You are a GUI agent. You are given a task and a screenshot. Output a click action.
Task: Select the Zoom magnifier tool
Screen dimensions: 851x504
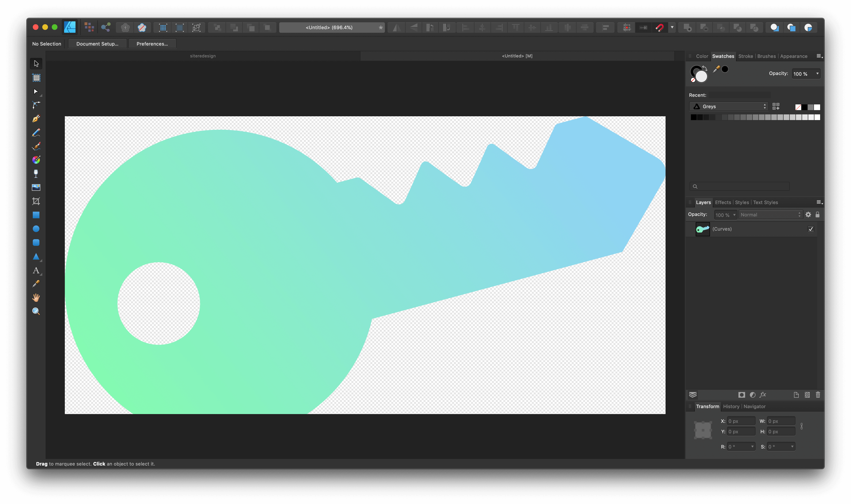pos(36,311)
